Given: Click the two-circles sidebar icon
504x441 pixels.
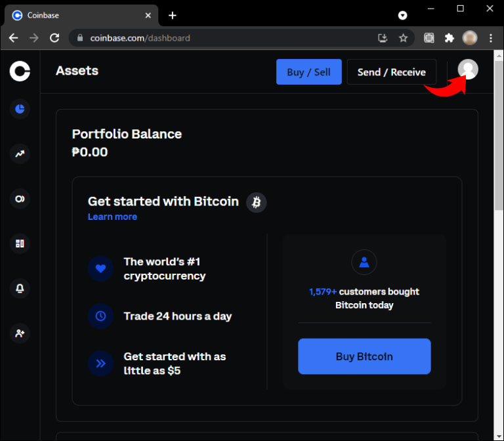Looking at the screenshot, I should click(20, 199).
